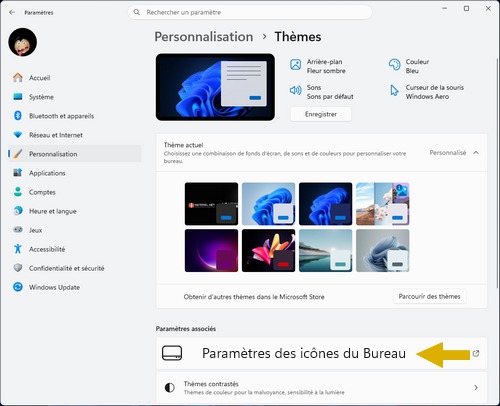Click the external link icon for Bureau icons

click(x=476, y=353)
